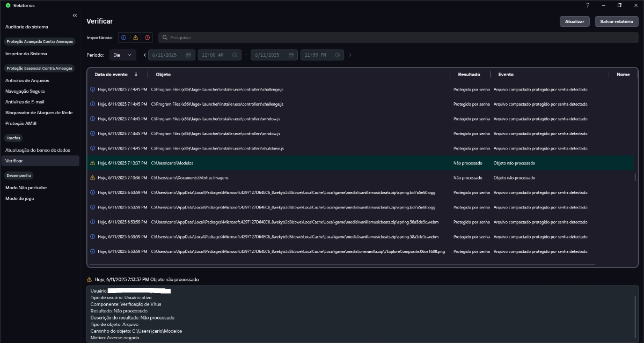Screen dimensions: 644x343
Task: Click the end date field before 11:59 PM
Action: coord(274,55)
